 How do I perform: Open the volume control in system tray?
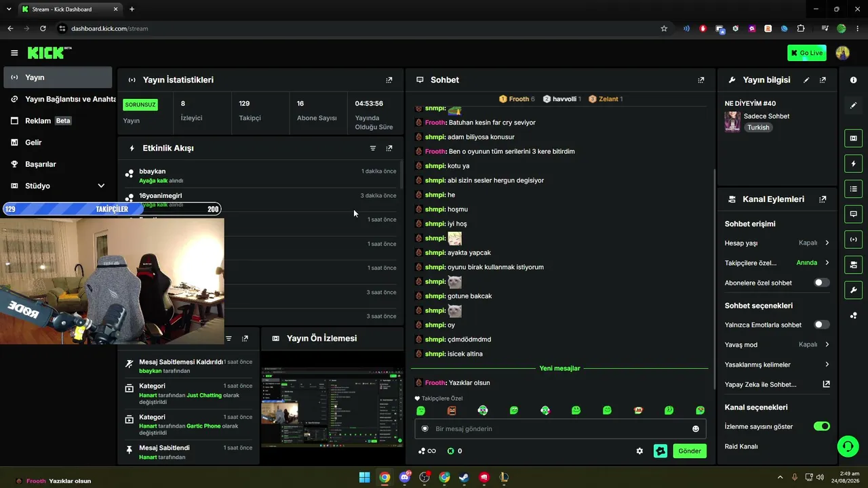click(821, 477)
